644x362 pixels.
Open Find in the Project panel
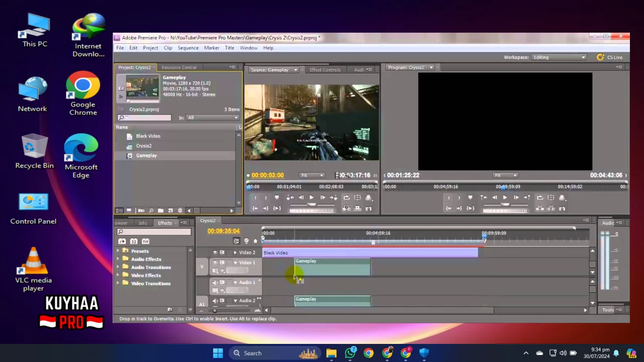click(x=151, y=211)
